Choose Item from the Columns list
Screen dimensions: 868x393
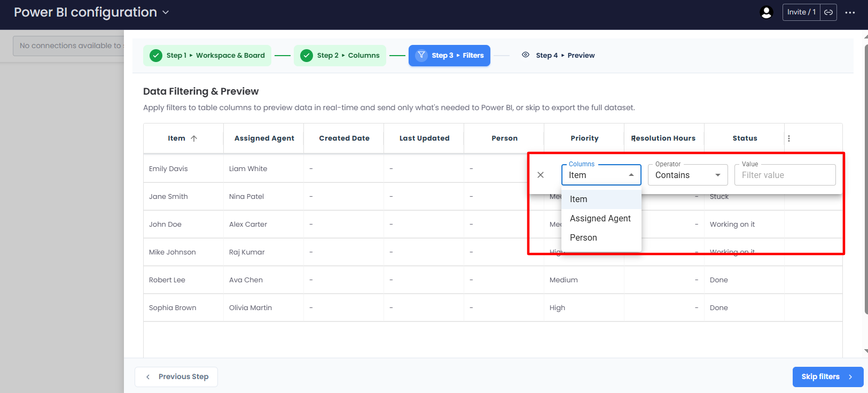coord(601,199)
